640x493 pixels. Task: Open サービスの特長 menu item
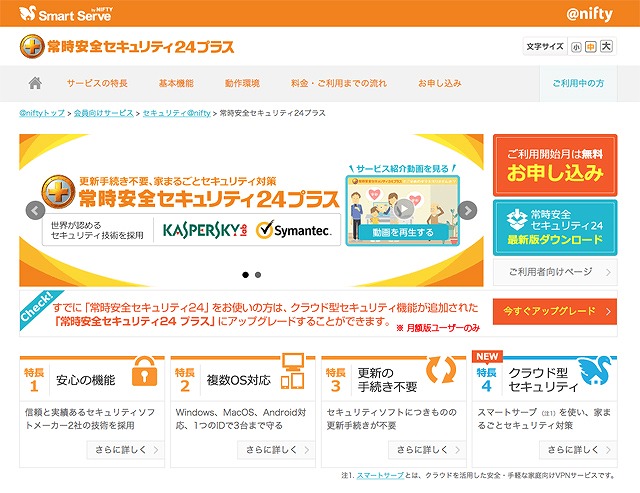coord(97,83)
